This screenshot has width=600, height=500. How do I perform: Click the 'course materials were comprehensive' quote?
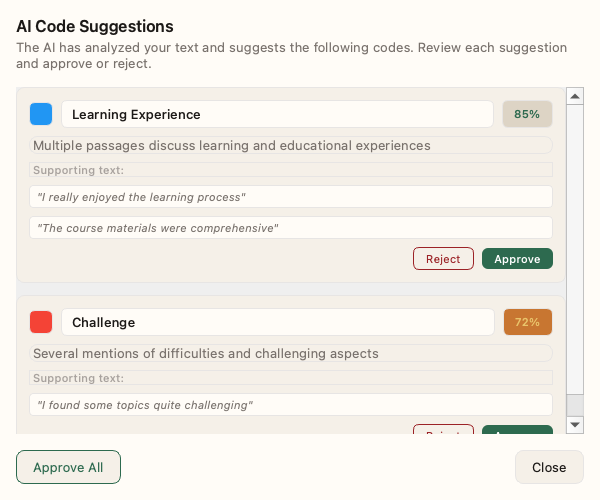click(291, 228)
